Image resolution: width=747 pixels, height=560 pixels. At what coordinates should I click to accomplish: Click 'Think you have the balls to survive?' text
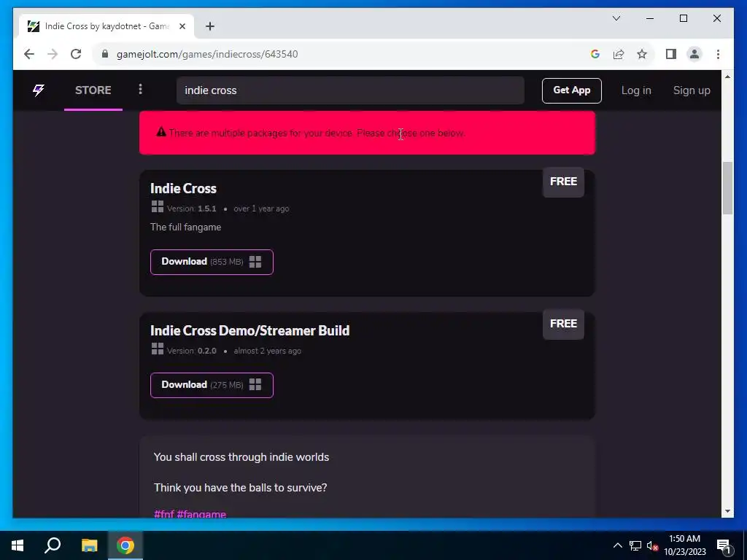(x=240, y=488)
